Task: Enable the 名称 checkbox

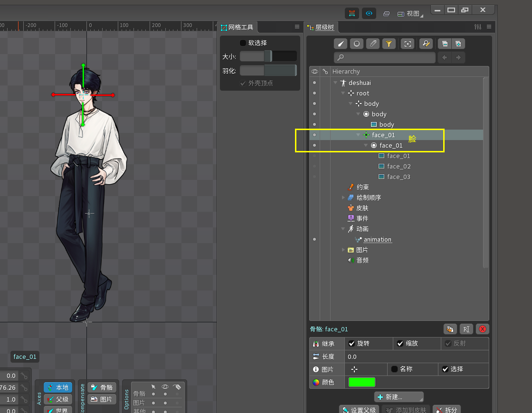Action: [394, 369]
